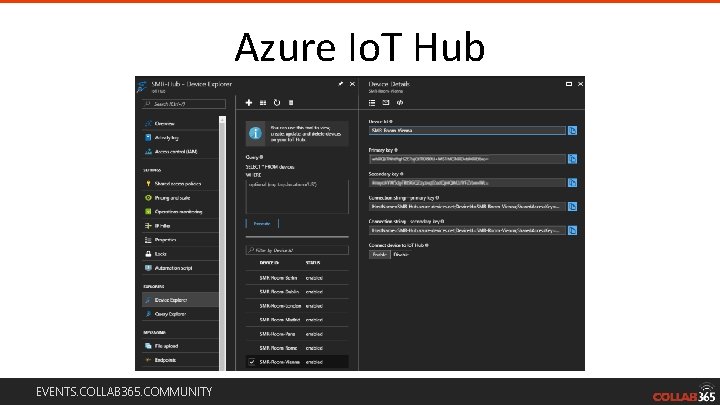This screenshot has height=405, width=720.
Task: Maximize the Device Details blade
Action: pos(568,84)
